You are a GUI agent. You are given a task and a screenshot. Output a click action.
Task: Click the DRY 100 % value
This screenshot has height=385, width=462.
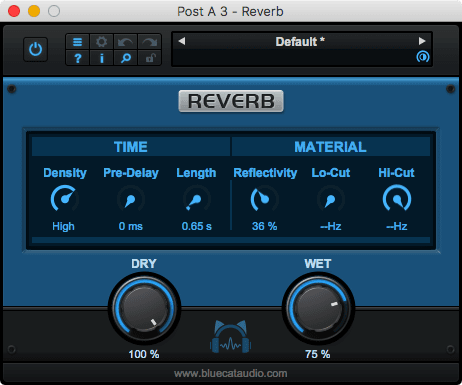144,354
